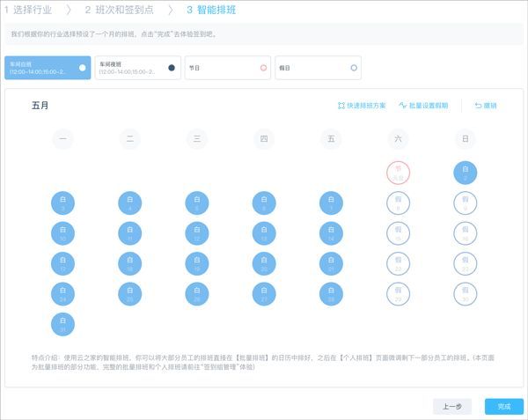Image resolution: width=528 pixels, height=420 pixels.
Task: Select the 一 Monday column header
Action: 62,138
